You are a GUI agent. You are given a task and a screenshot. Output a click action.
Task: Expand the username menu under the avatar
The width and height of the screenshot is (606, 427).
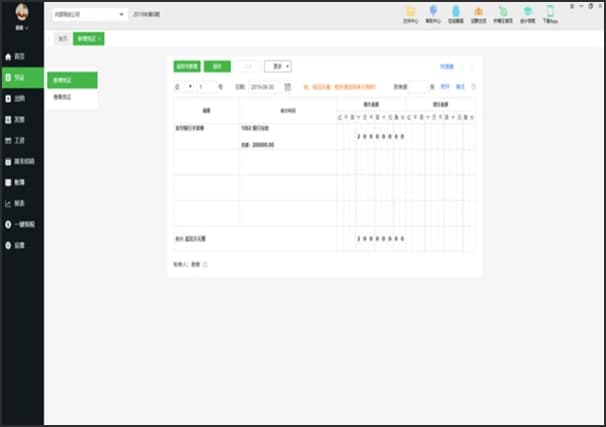pyautogui.click(x=20, y=28)
